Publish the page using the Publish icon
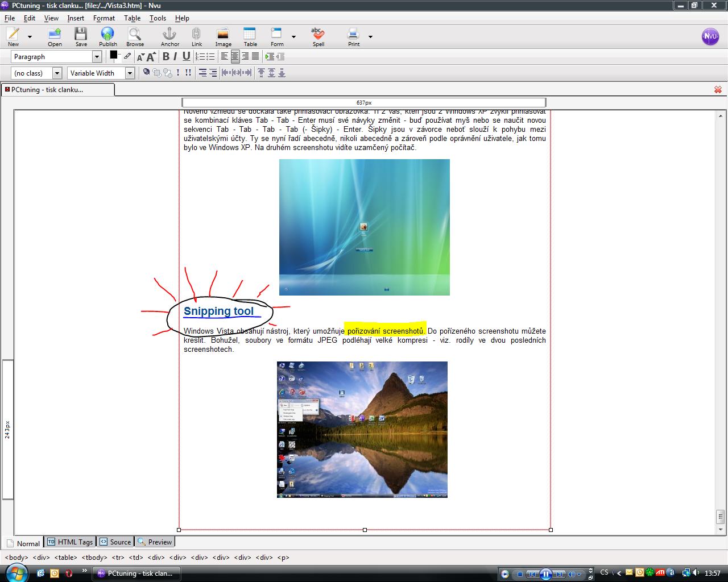The image size is (728, 582). pos(107,36)
